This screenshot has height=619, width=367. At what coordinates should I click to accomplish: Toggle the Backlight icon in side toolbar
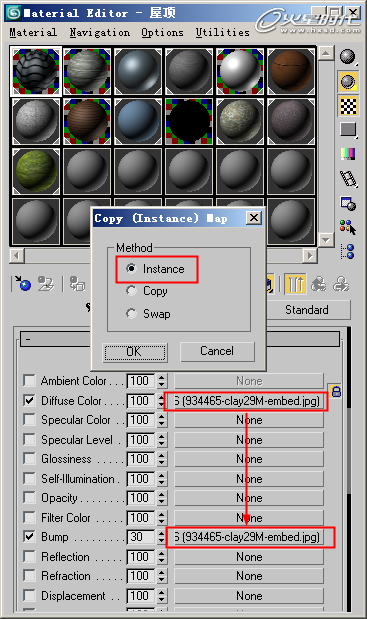[348, 82]
